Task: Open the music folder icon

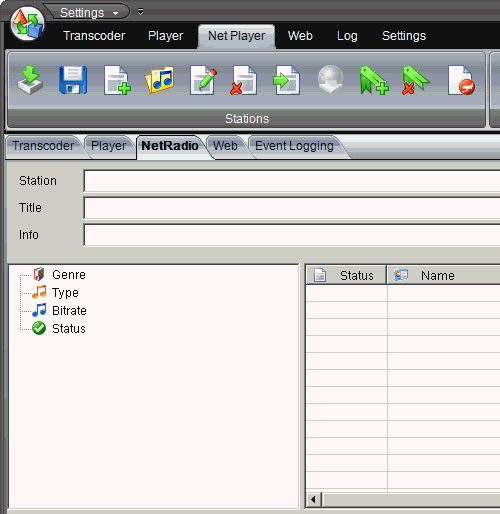Action: [x=160, y=80]
